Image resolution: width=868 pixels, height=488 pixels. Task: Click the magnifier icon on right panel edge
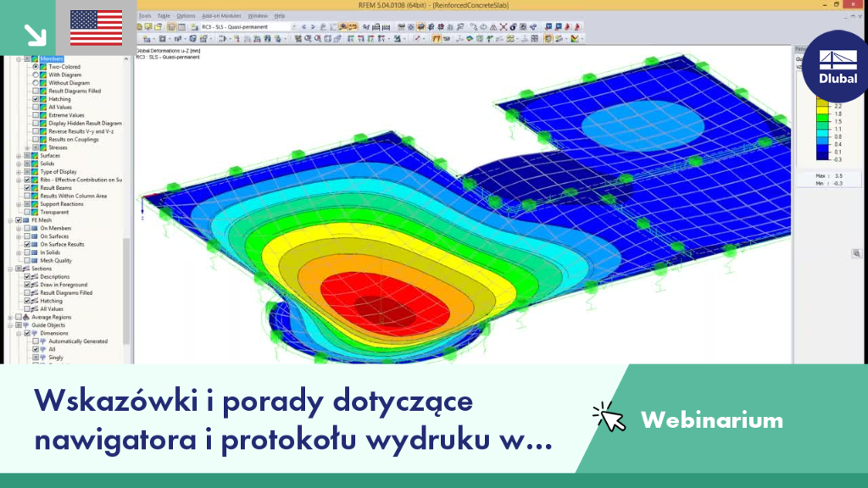coord(856,253)
